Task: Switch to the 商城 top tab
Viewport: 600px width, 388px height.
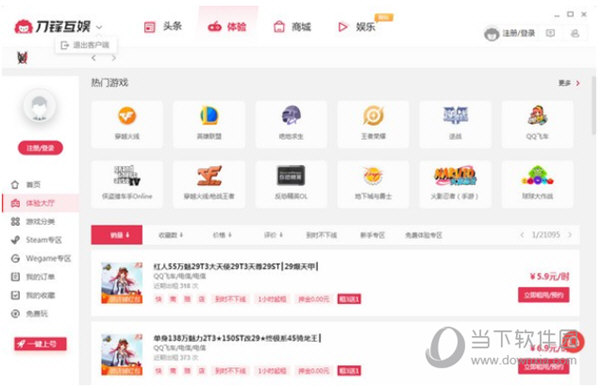Action: point(292,27)
